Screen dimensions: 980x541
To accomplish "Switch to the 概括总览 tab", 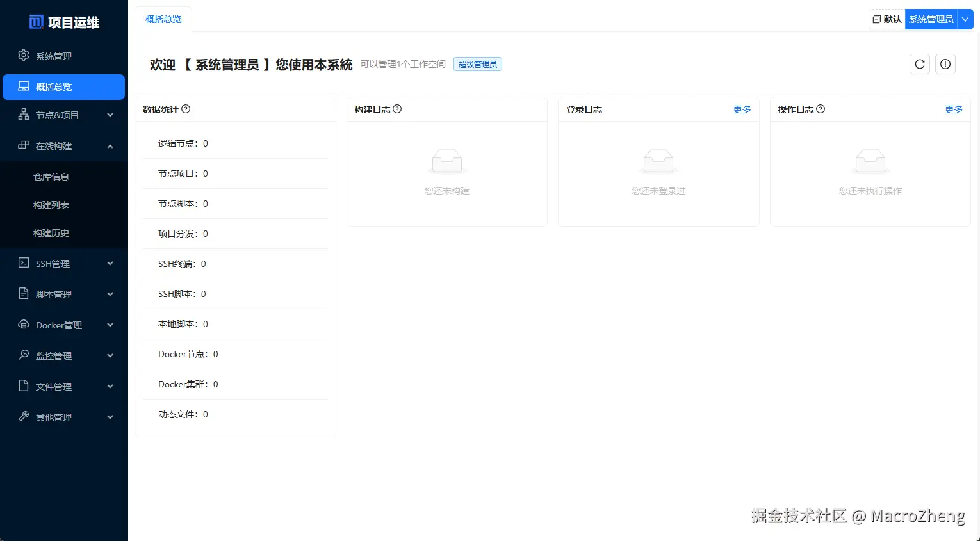I will click(x=163, y=19).
